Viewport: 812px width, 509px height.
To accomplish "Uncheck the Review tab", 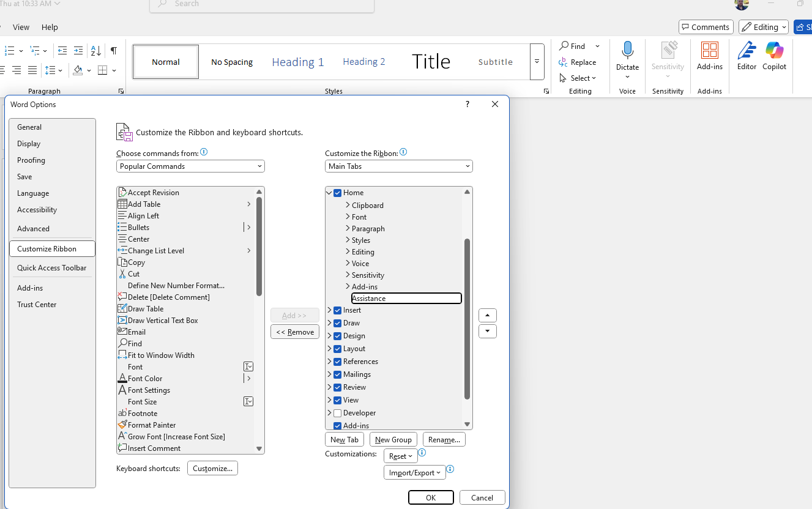I will tap(337, 387).
